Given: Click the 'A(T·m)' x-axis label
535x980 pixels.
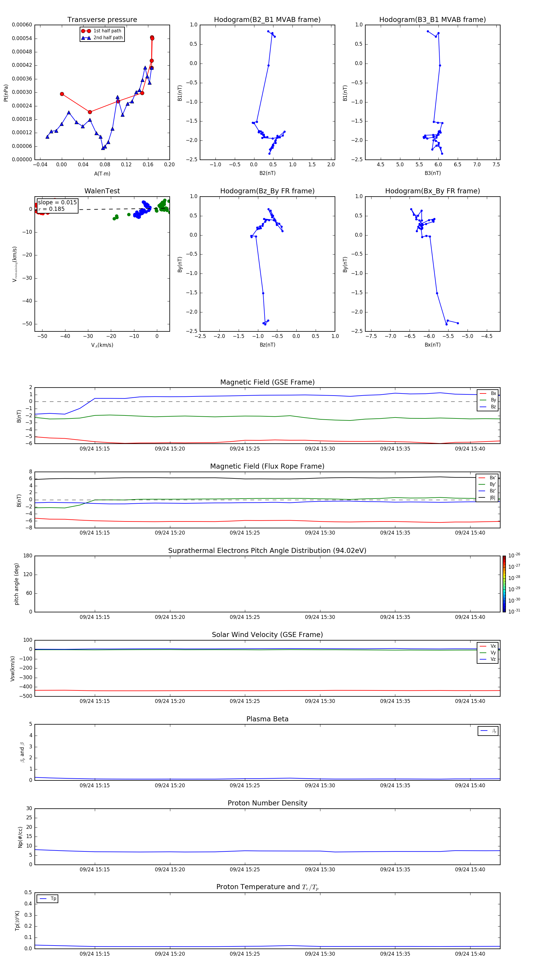Looking at the screenshot, I should (102, 173).
